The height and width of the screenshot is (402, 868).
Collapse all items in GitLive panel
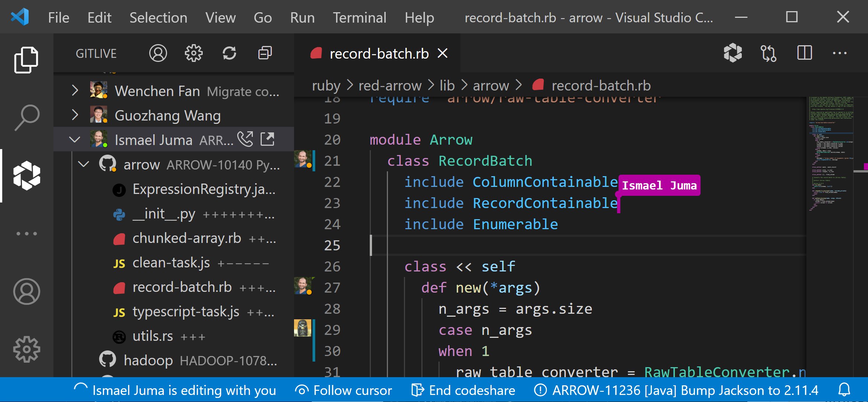(265, 53)
